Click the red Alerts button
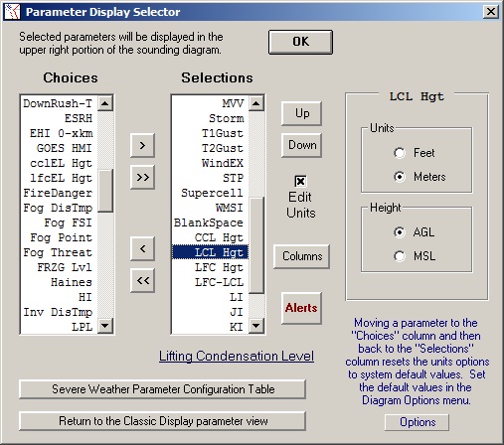504x445 pixels. click(x=301, y=308)
